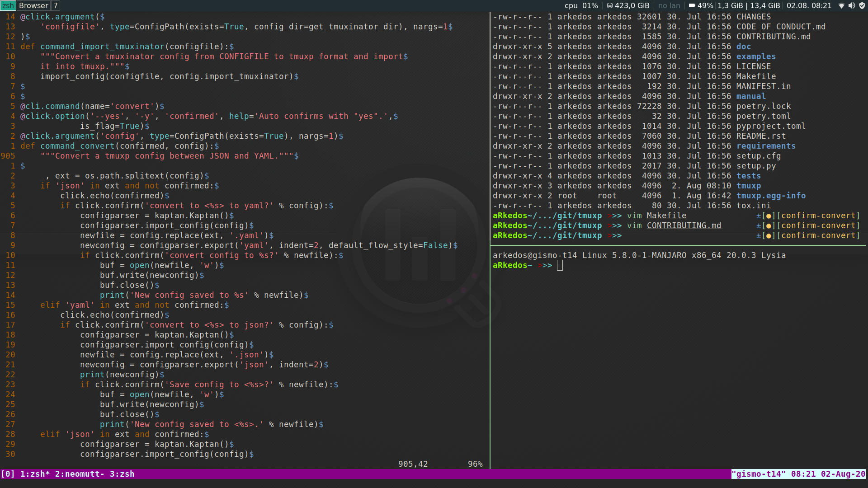Select the zsh workspace label
The image size is (868, 488).
(x=8, y=6)
